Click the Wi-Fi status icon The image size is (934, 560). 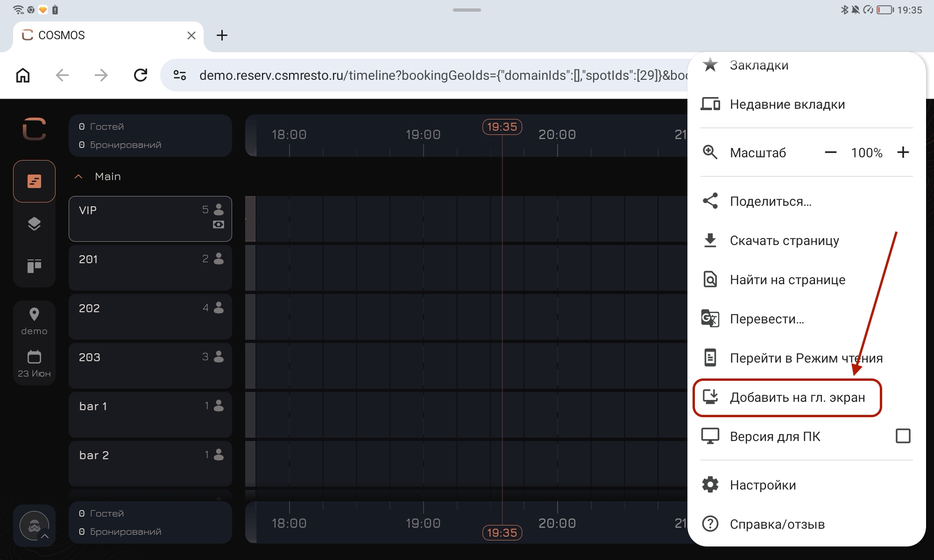click(18, 10)
